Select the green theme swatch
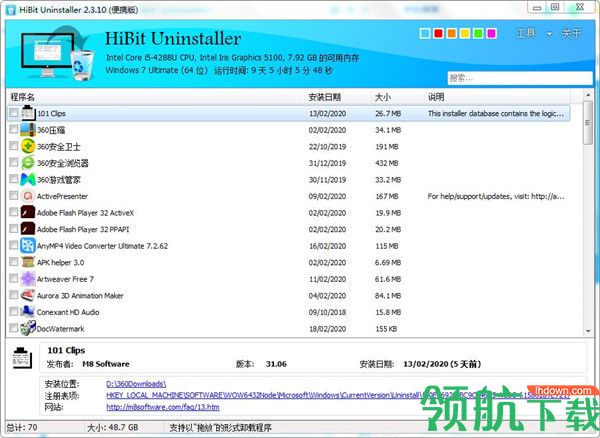Screen dimensions: 600x438 pyautogui.click(x=478, y=34)
